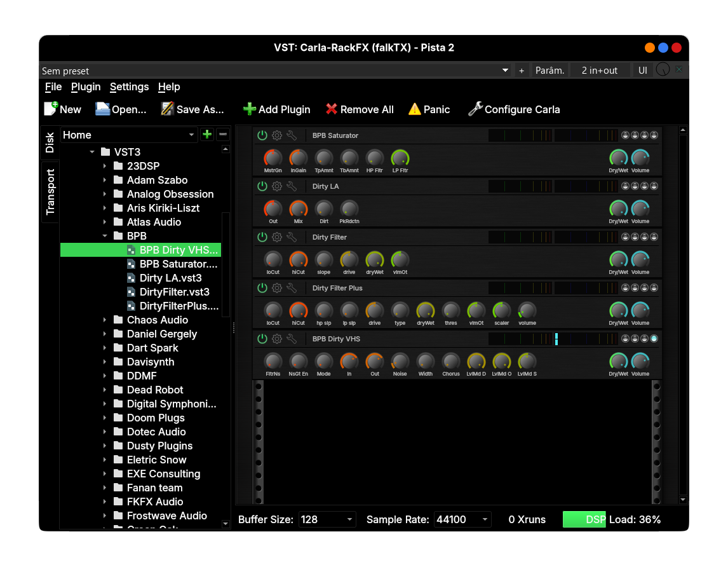Click the Parâm. button
This screenshot has width=728, height=574.
[549, 71]
